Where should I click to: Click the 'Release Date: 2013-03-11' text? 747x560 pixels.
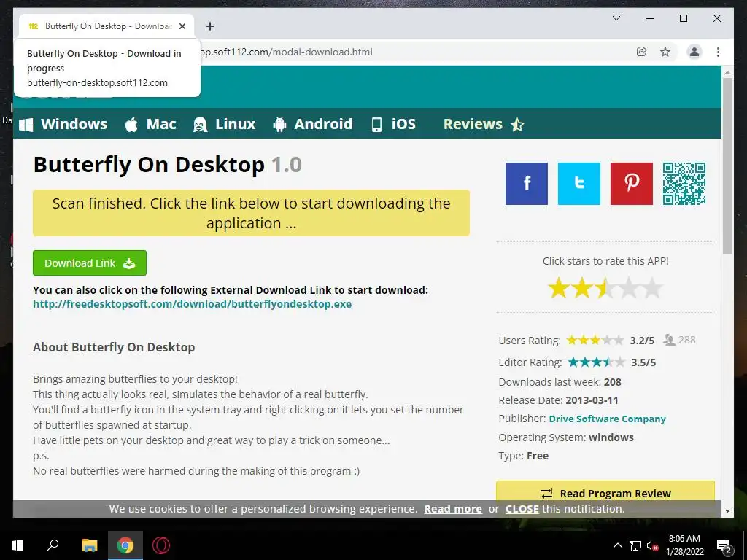coord(558,400)
